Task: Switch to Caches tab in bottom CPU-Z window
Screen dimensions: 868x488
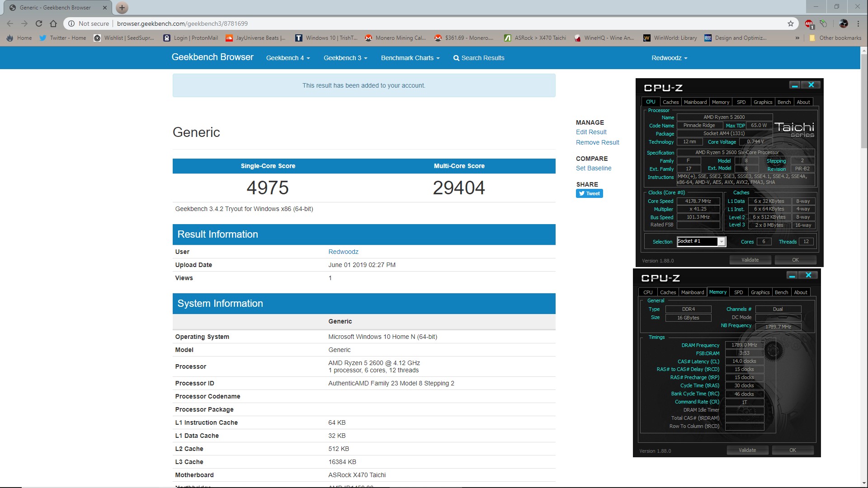Action: [x=668, y=292]
